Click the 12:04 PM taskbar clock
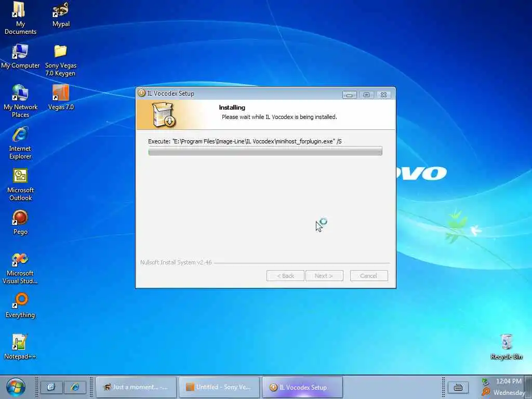The width and height of the screenshot is (532, 399). (x=509, y=381)
